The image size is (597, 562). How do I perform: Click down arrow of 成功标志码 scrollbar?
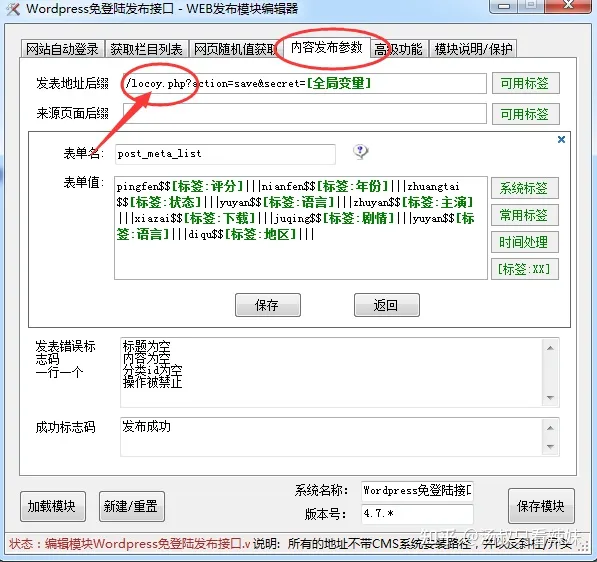(x=551, y=447)
